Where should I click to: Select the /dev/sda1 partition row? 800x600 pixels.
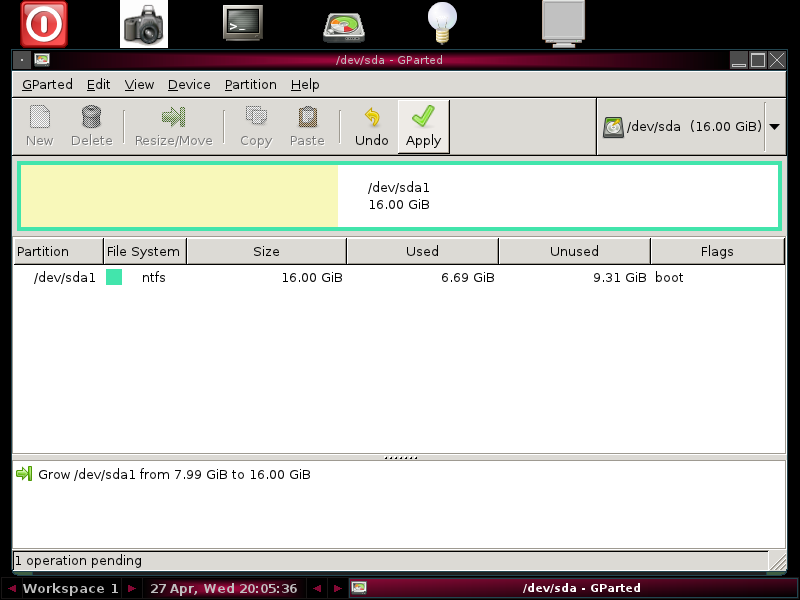(x=399, y=277)
